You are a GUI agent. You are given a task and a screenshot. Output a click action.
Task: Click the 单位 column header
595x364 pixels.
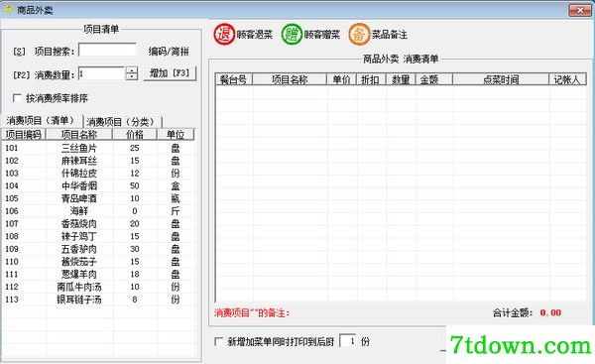pos(176,134)
